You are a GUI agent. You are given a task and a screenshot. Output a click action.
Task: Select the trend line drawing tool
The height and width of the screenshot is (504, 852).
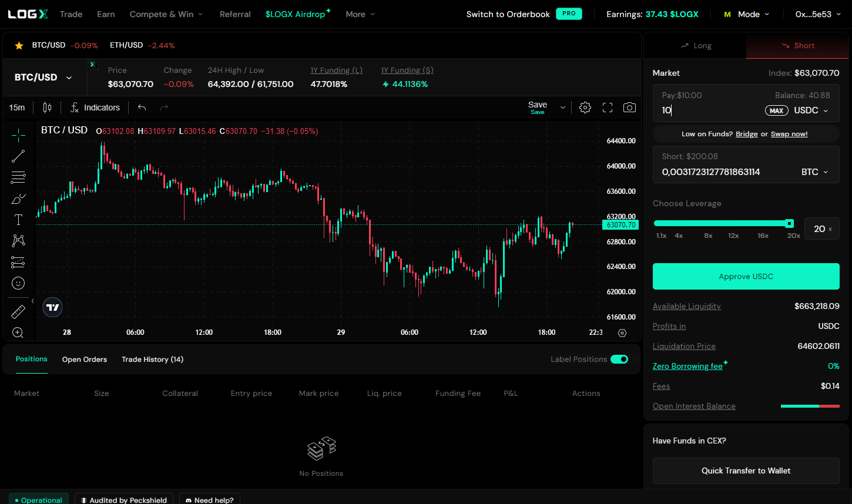click(x=18, y=156)
